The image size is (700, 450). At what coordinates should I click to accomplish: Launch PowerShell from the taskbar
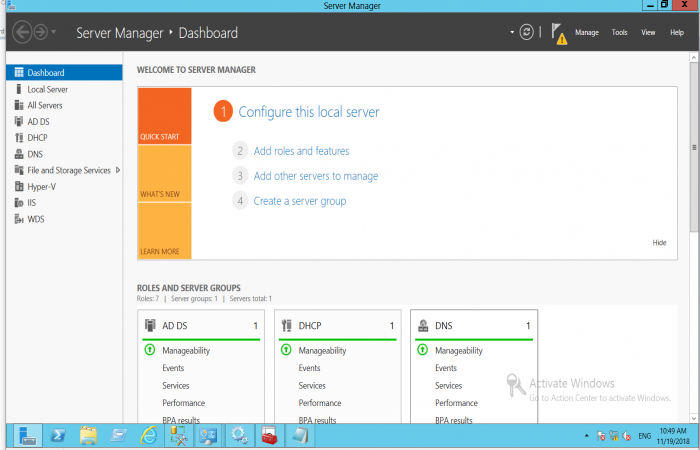[x=58, y=436]
